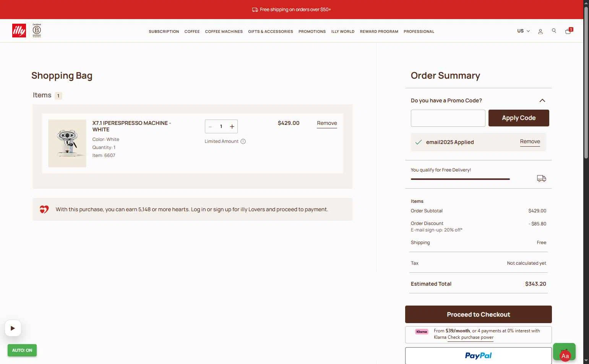Viewport: 589px width, 364px height.
Task: Click the 'Color: White' text
Action: [x=105, y=139]
